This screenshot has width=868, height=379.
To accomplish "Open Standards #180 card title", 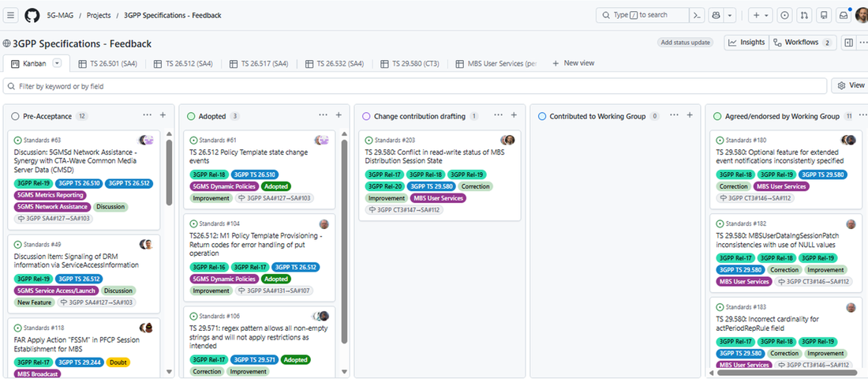I will pyautogui.click(x=780, y=156).
